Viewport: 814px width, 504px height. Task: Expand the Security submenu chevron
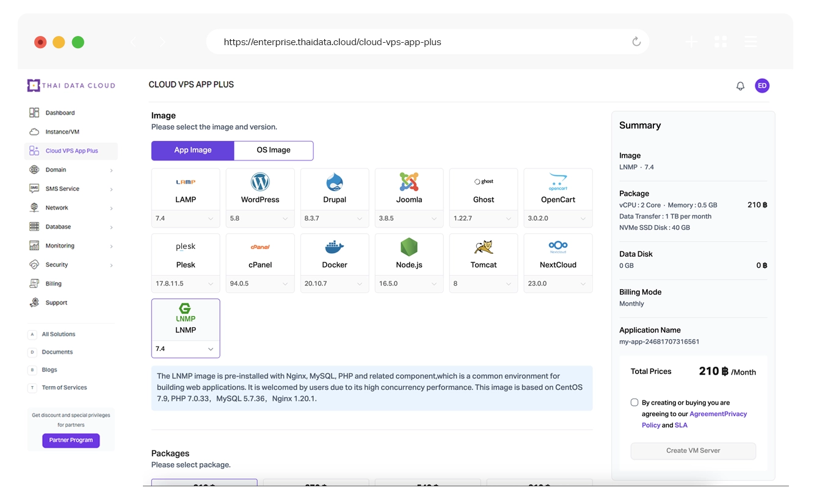click(111, 265)
